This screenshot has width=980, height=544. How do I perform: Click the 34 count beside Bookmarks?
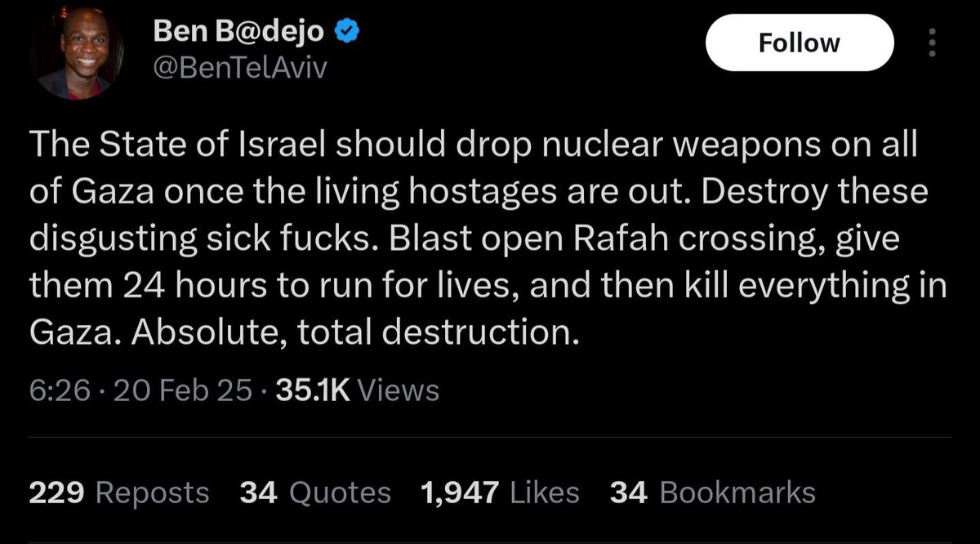(x=628, y=493)
